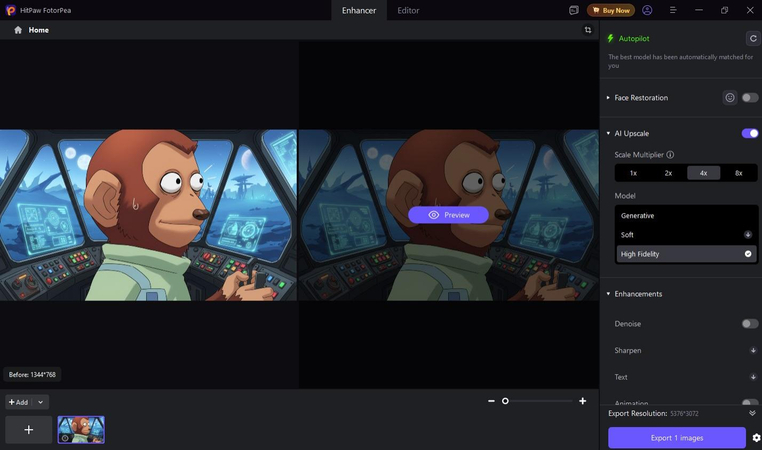
Task: Click the Sharpen label
Action: click(x=627, y=350)
